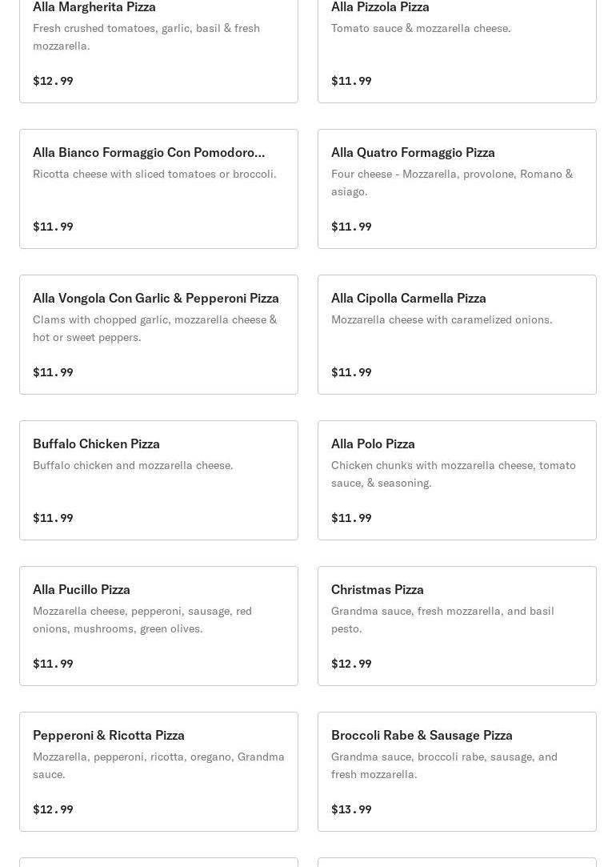Choose the Christmas Pizza card
This screenshot has height=867, width=616.
[x=378, y=589]
